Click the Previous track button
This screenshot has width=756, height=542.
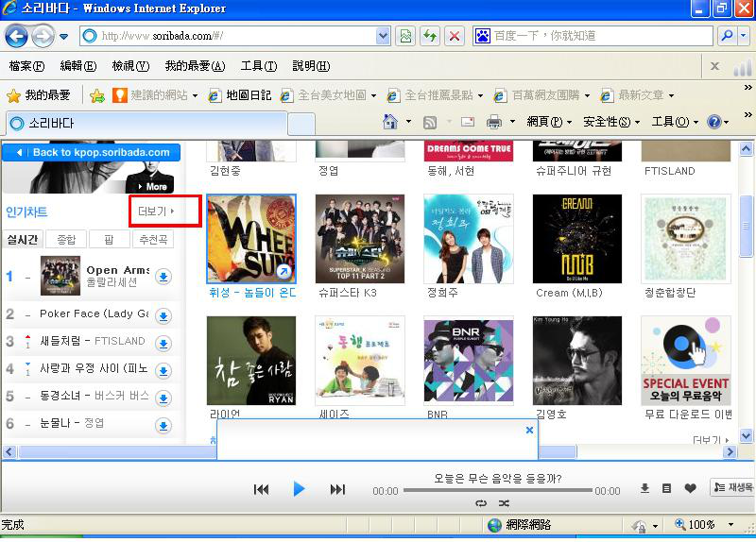tap(262, 489)
